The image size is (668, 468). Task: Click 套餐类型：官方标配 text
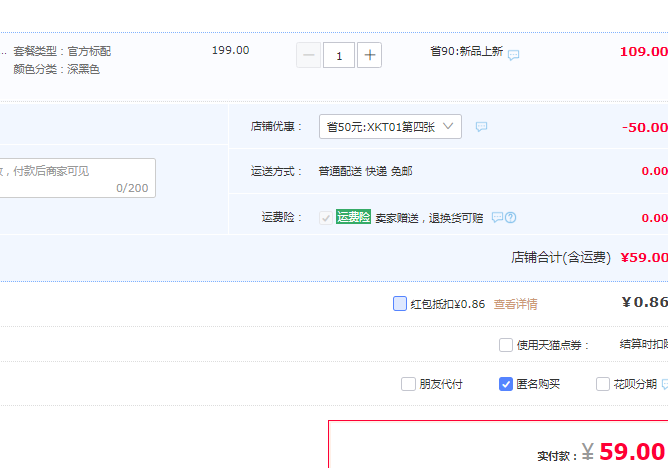(62, 51)
